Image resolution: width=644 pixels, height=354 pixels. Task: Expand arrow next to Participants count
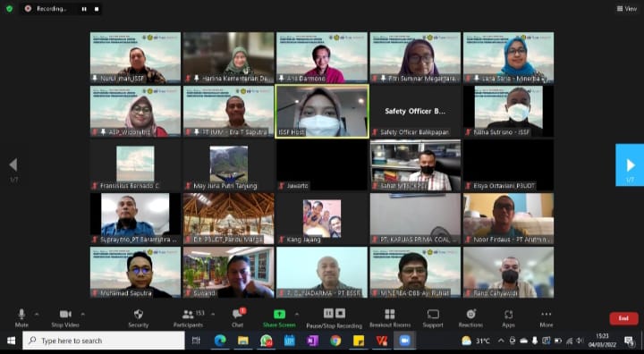213,315
